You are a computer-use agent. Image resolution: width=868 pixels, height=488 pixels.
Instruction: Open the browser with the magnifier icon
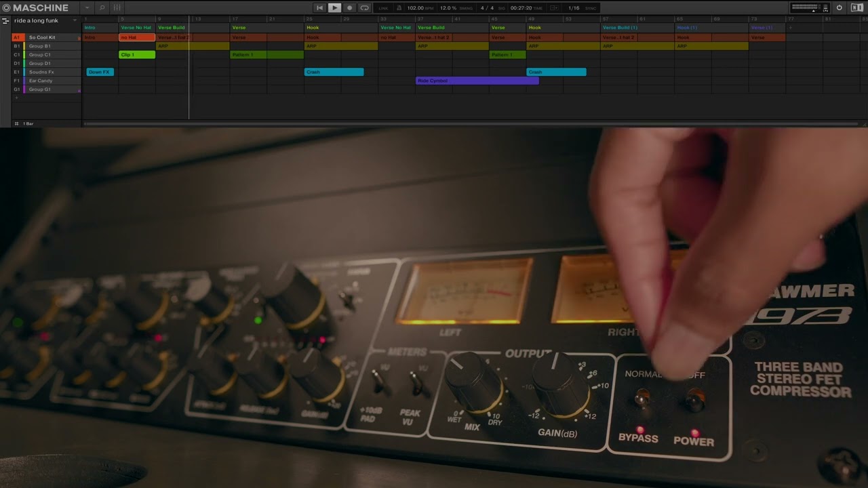pyautogui.click(x=102, y=7)
